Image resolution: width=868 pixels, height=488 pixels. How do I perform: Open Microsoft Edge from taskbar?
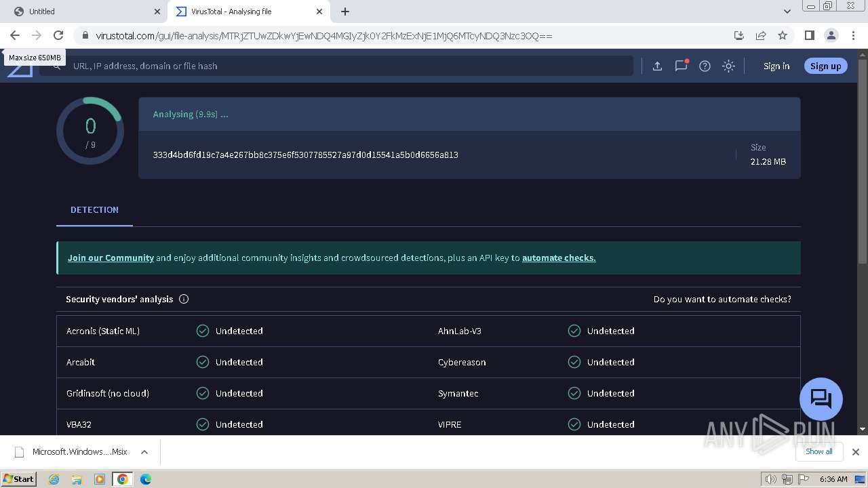[x=145, y=479]
